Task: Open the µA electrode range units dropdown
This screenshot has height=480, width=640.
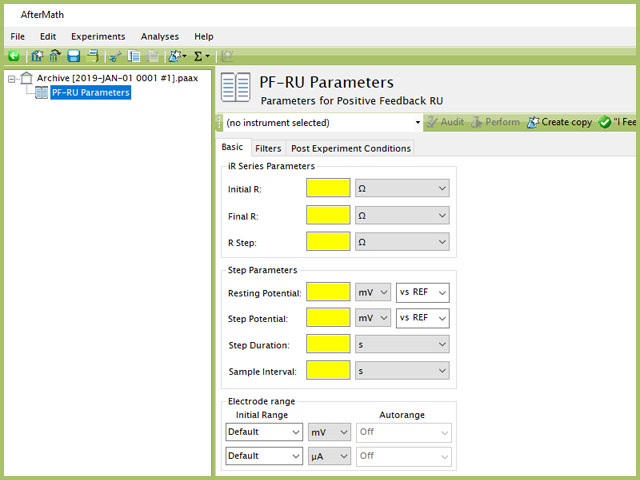Action: pos(329,456)
